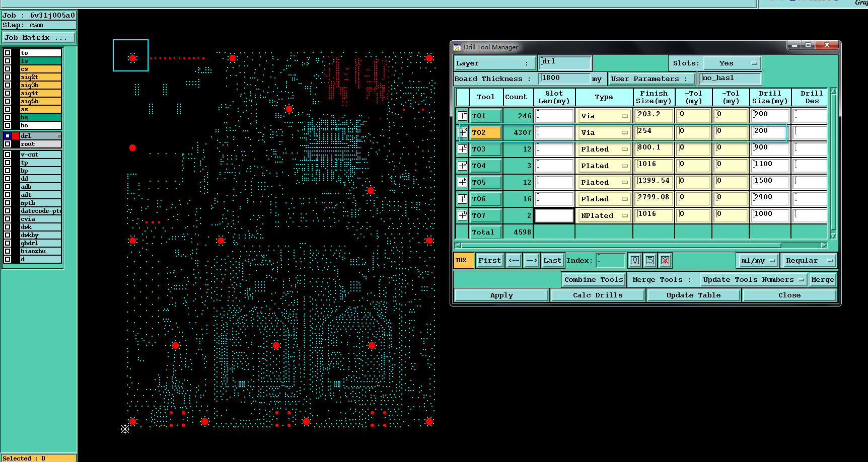
Task: Click the Combine Tools button
Action: [594, 279]
